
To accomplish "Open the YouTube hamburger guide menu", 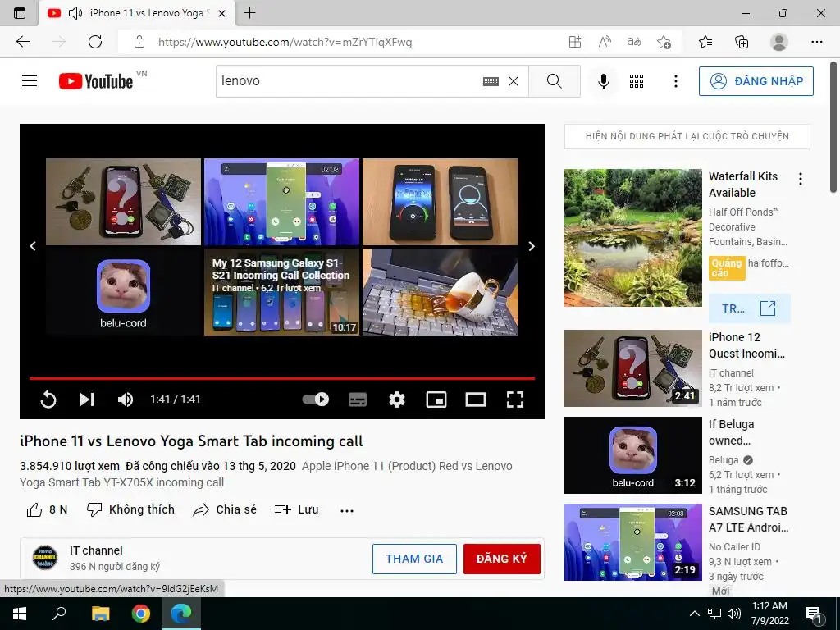I will 30,81.
